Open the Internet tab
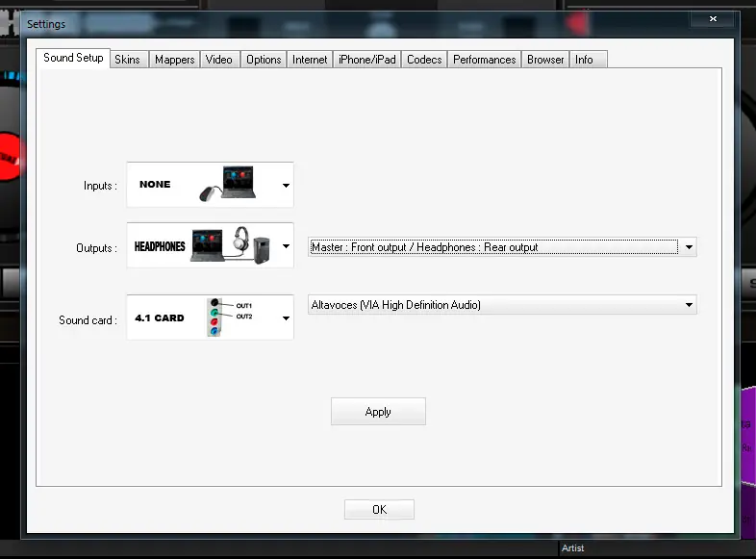The height and width of the screenshot is (559, 756). [310, 60]
